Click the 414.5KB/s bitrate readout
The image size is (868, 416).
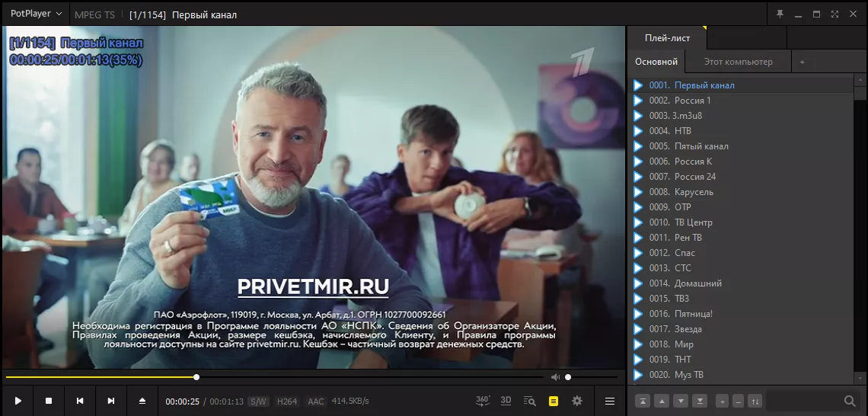[x=350, y=401]
